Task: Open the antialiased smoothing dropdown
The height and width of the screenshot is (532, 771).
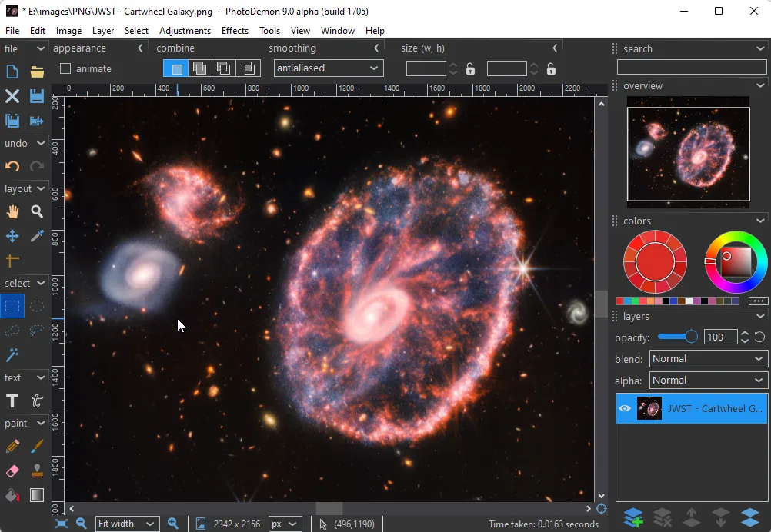Action: (x=329, y=68)
